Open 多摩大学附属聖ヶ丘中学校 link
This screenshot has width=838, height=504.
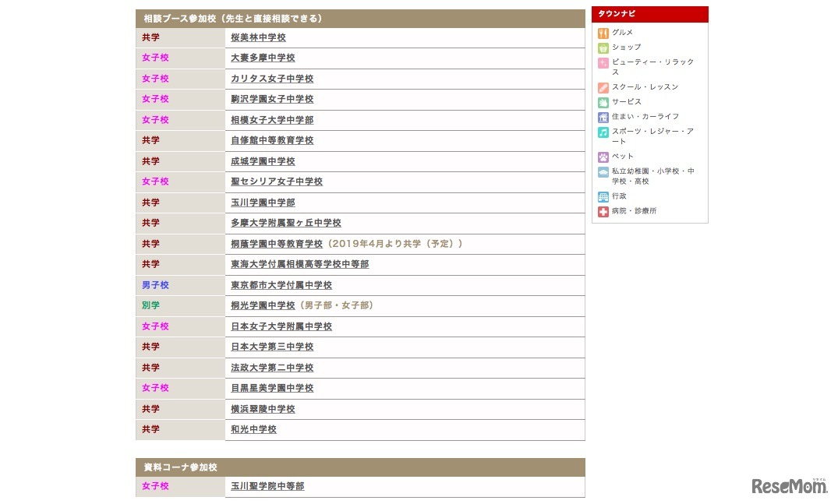pyautogui.click(x=286, y=223)
